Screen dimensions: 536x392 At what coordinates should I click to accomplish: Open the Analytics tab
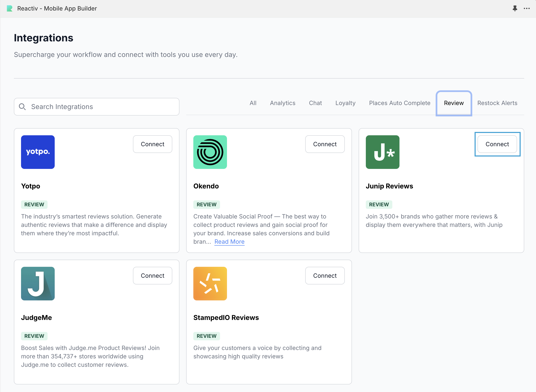(283, 103)
